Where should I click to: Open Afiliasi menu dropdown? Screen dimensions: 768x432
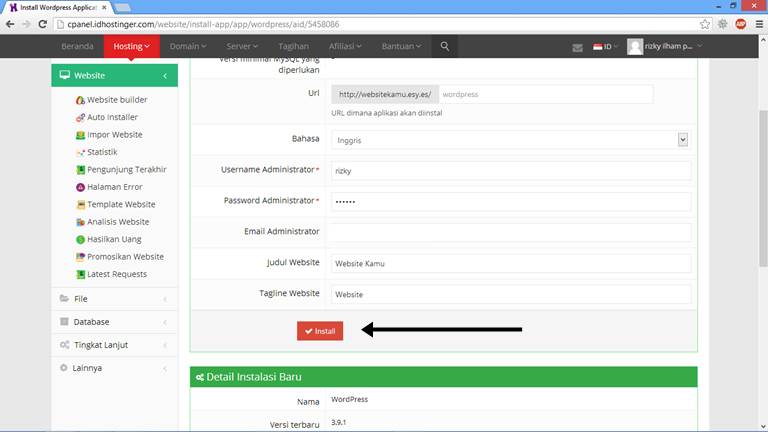pos(345,46)
